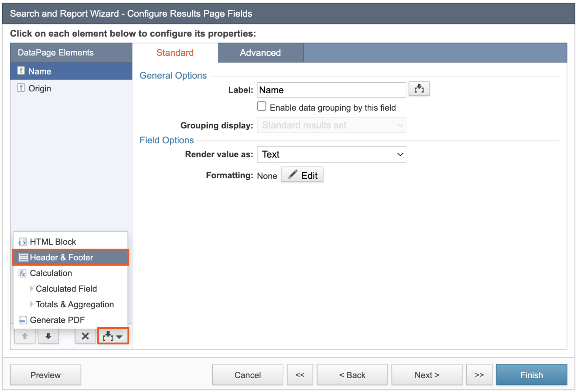Image resolution: width=578 pixels, height=392 pixels.
Task: Click the delete element X icon
Action: (85, 336)
